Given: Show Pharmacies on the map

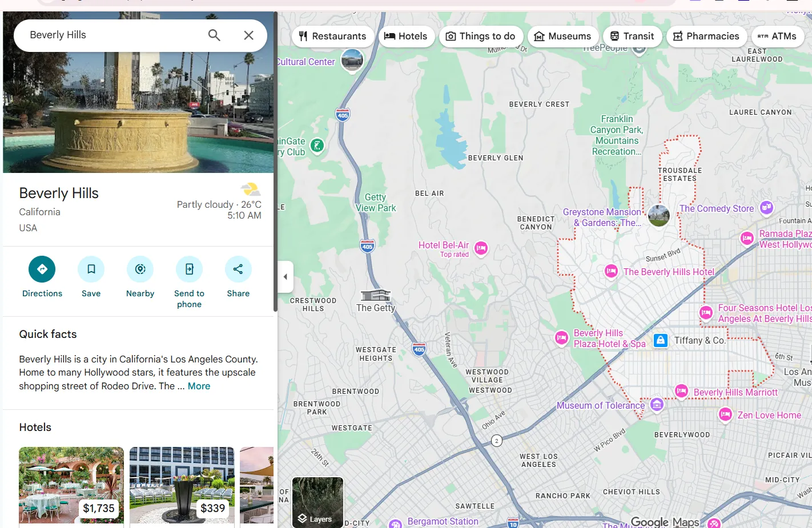Looking at the screenshot, I should click(706, 36).
